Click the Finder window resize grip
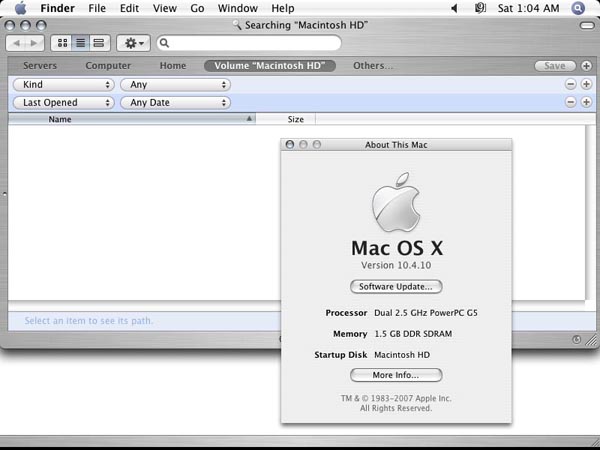Image resolution: width=600 pixels, height=450 pixels. (591, 340)
